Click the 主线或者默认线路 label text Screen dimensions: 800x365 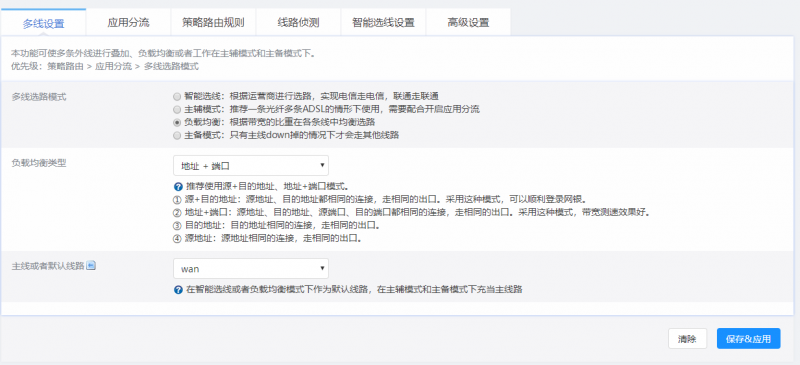pos(48,266)
